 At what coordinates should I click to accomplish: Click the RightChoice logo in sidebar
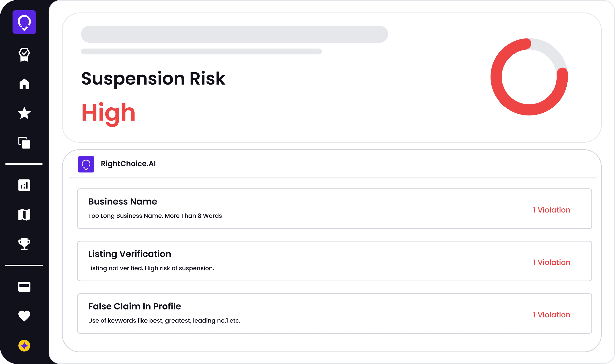[x=24, y=22]
